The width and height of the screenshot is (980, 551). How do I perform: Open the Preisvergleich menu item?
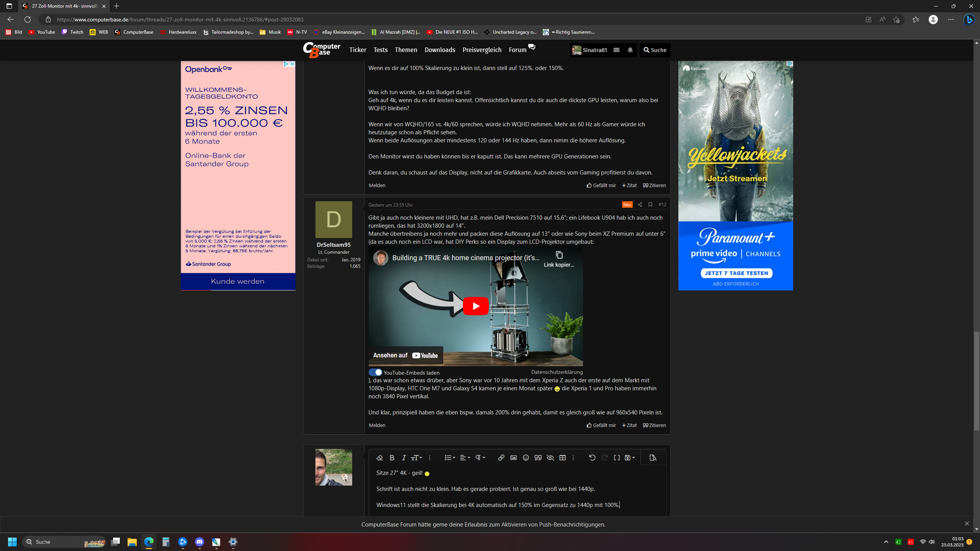482,50
